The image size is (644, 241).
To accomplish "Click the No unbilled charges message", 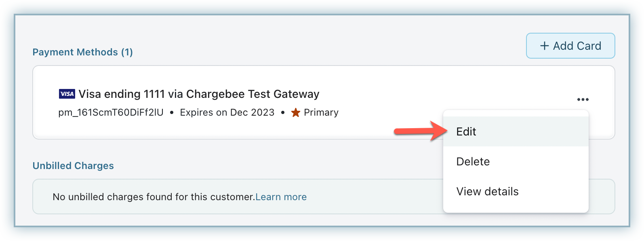I will (x=154, y=197).
